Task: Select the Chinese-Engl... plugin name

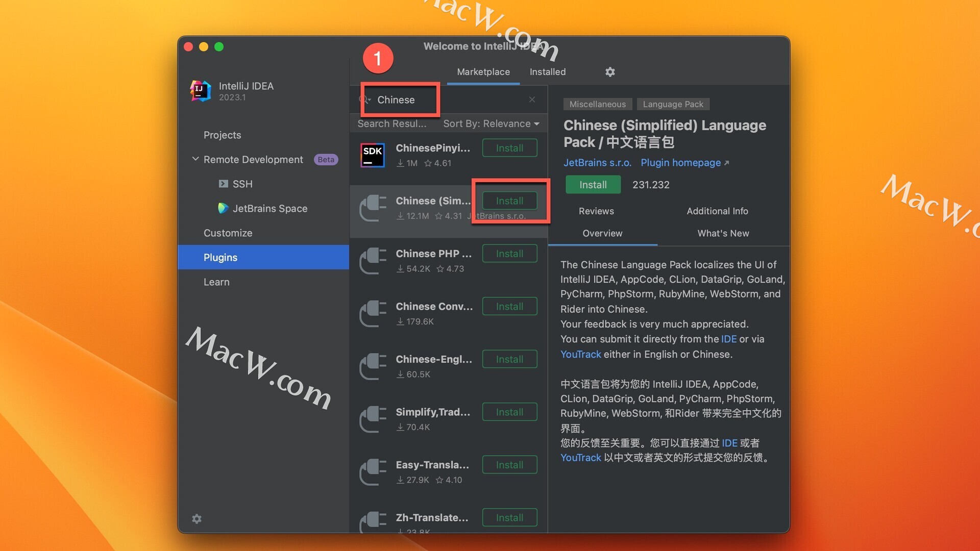Action: (x=434, y=359)
